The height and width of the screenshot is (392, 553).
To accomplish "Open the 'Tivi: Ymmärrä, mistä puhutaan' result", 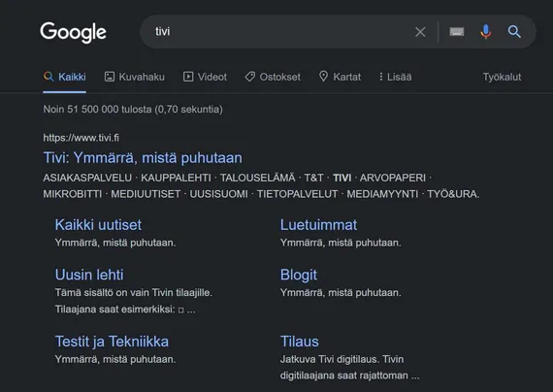I will tap(143, 158).
